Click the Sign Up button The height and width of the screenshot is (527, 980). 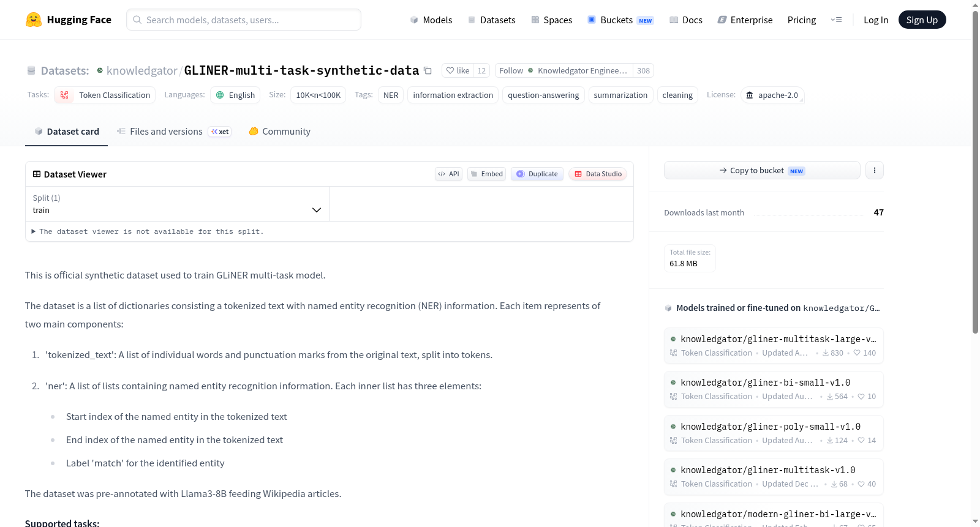(922, 20)
